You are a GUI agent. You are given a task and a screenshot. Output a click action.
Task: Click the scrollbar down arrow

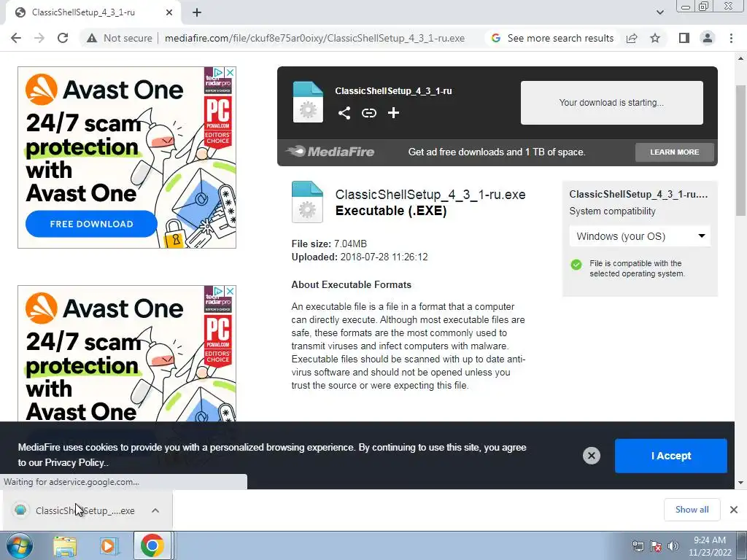pos(741,483)
